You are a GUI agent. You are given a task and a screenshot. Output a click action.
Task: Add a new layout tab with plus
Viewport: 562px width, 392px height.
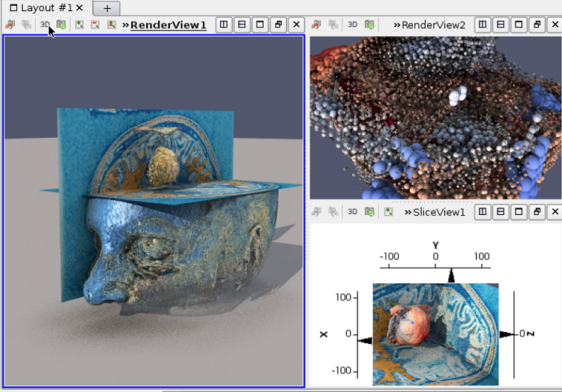(107, 8)
